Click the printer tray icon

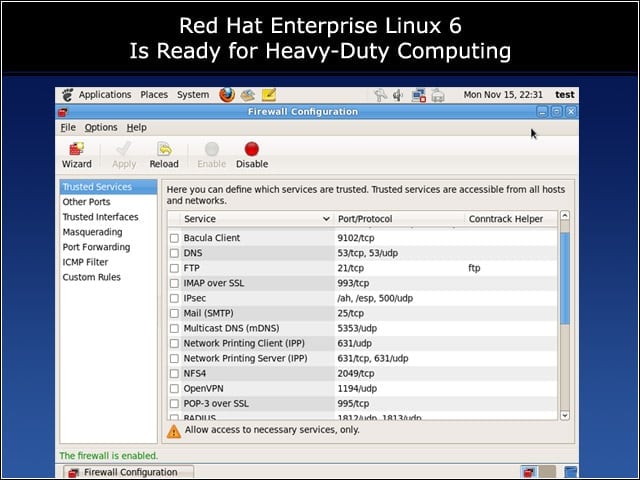pyautogui.click(x=438, y=96)
